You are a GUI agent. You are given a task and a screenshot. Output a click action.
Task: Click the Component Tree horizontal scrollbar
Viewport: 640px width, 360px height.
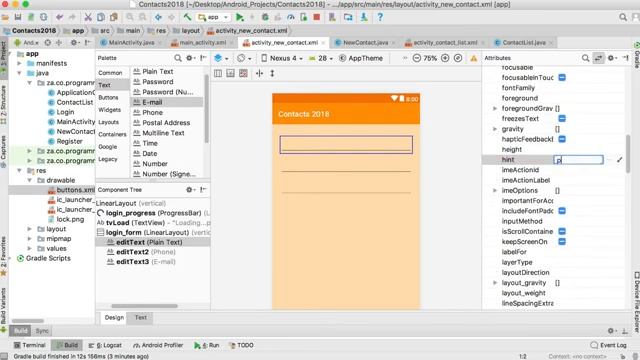[144, 306]
